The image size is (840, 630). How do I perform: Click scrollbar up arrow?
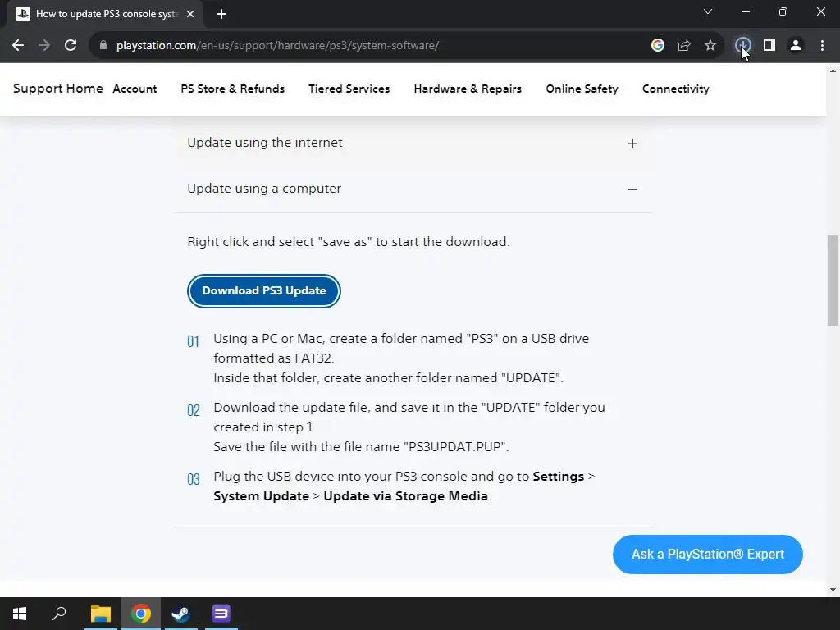pyautogui.click(x=833, y=71)
